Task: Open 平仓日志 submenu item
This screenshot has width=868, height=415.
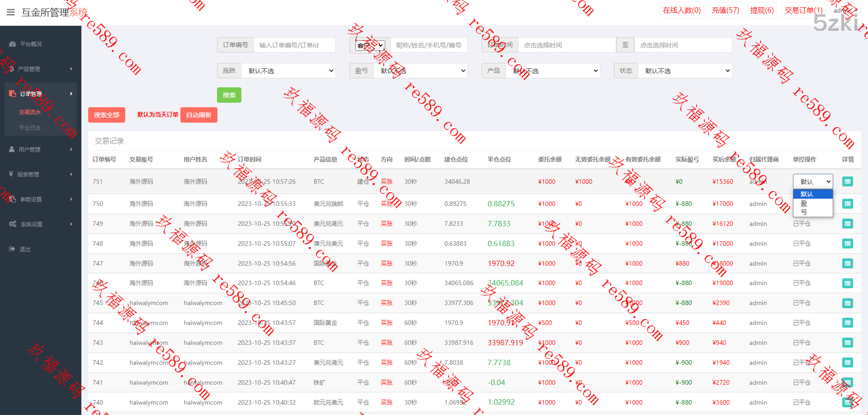Action: pos(30,128)
